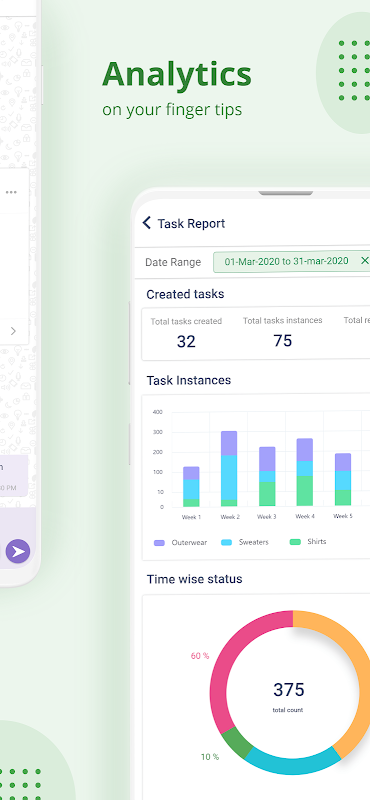Toggle the Outerwear legend swatch
This screenshot has width=370, height=800.
[x=159, y=543]
